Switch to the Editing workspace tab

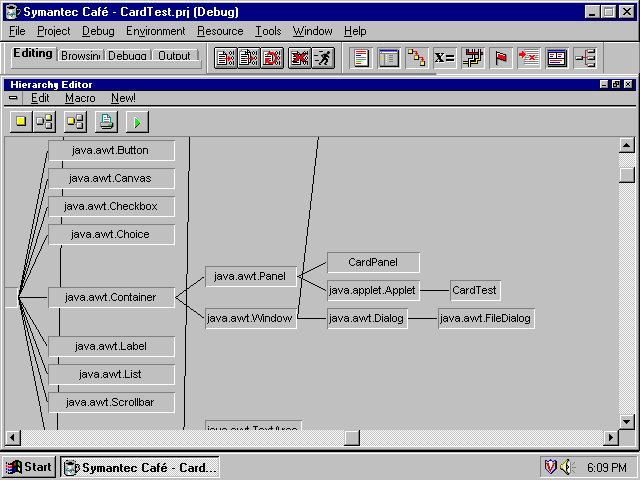pos(33,53)
